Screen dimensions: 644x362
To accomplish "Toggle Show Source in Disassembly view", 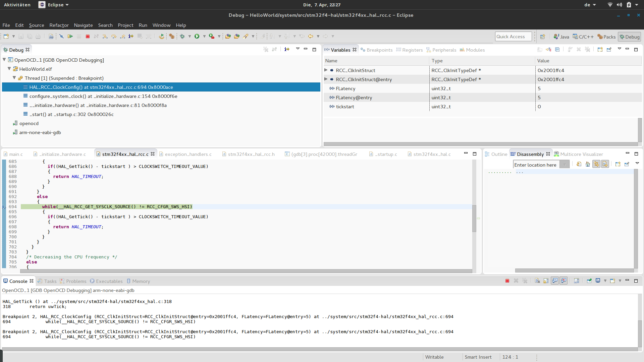I will click(x=605, y=164).
